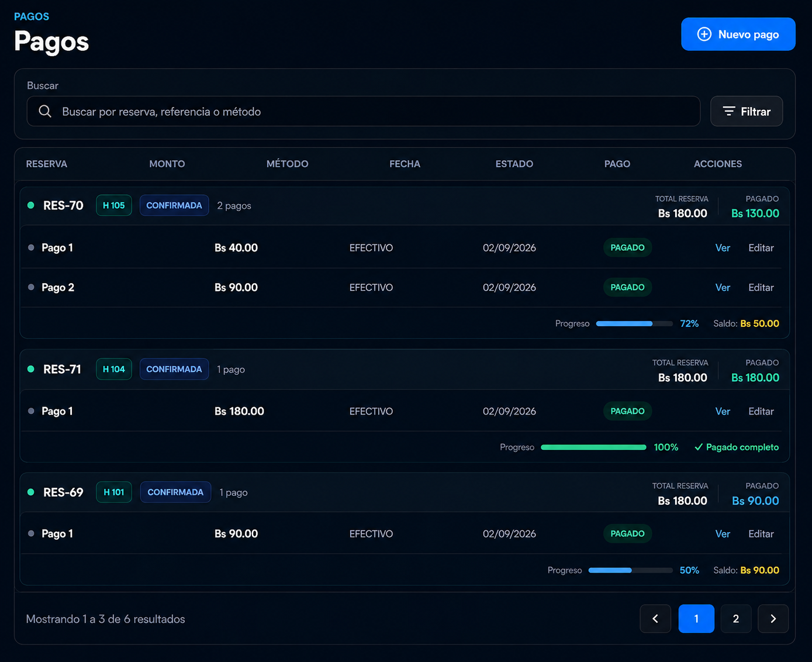Click the H 105 room badge
Screen dimensions: 812x662
tap(114, 205)
